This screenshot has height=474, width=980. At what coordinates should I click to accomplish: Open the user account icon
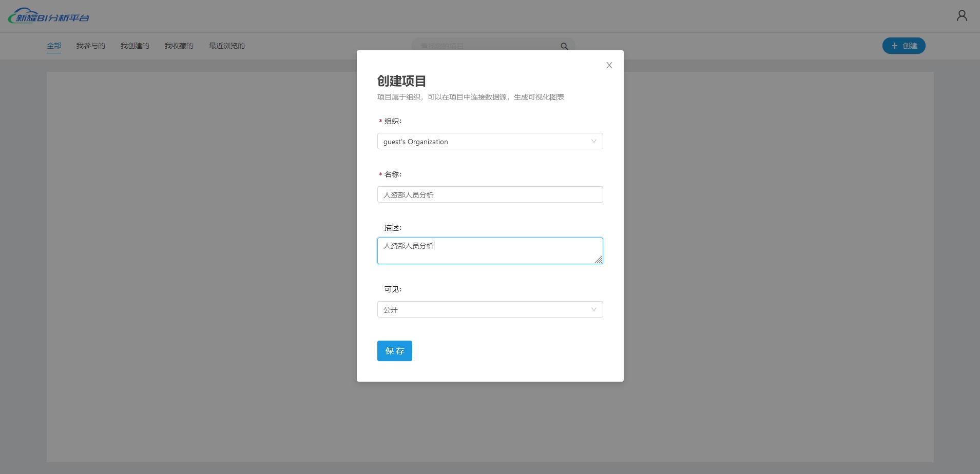[962, 16]
